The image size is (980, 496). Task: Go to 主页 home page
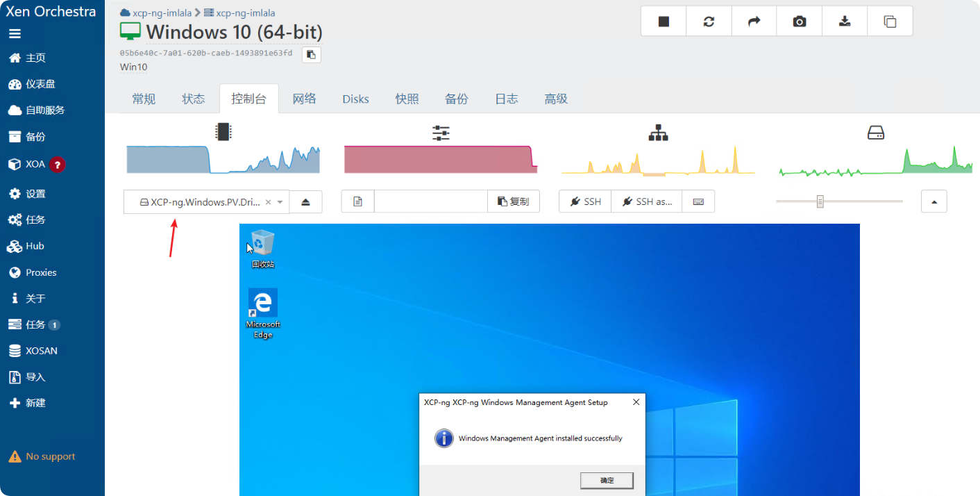pyautogui.click(x=27, y=58)
